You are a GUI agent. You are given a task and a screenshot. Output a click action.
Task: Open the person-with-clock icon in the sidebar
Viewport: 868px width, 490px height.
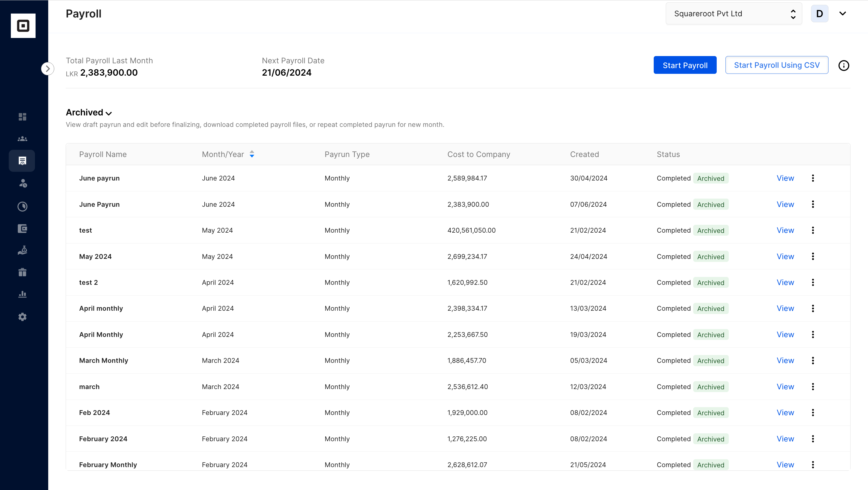(23, 183)
